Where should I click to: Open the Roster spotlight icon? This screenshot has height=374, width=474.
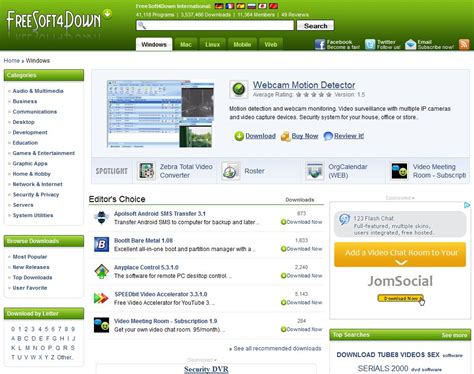231,171
